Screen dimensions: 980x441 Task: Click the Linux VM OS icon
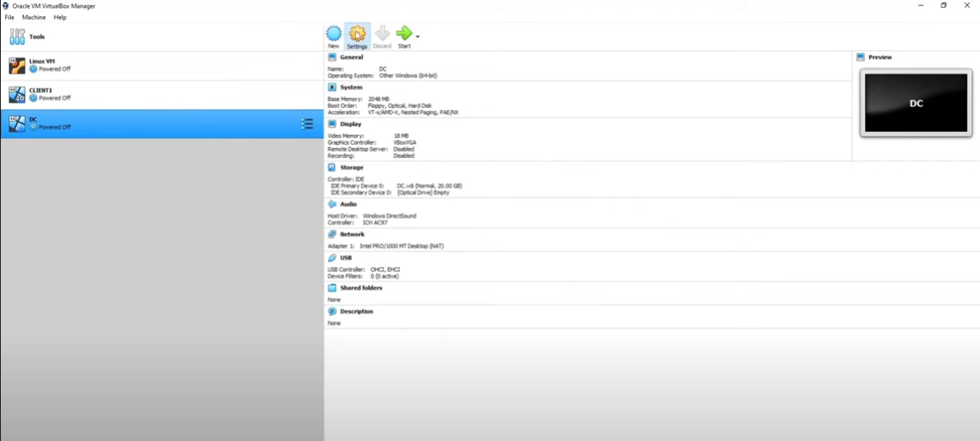coord(17,66)
